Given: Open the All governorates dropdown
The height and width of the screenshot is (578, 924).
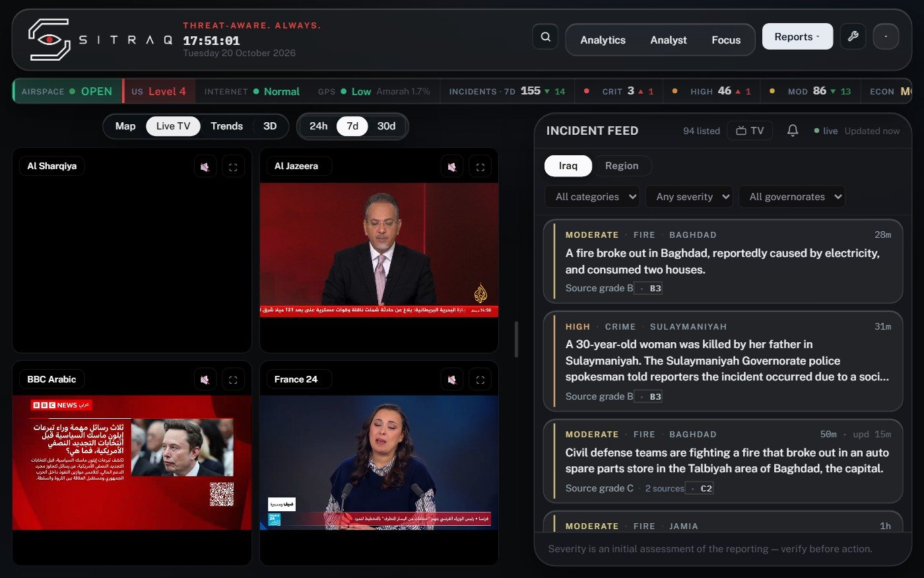Looking at the screenshot, I should tap(791, 197).
